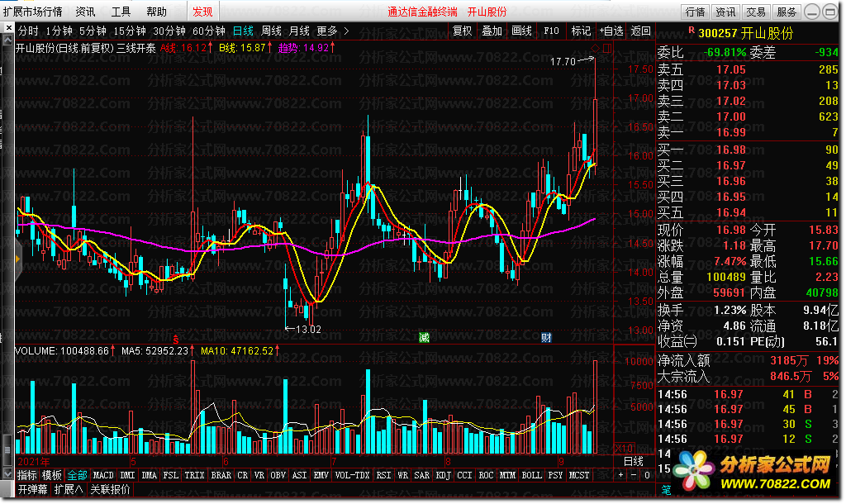Choose the MCST indicator
Viewport: 846px width, 504px height.
point(579,475)
